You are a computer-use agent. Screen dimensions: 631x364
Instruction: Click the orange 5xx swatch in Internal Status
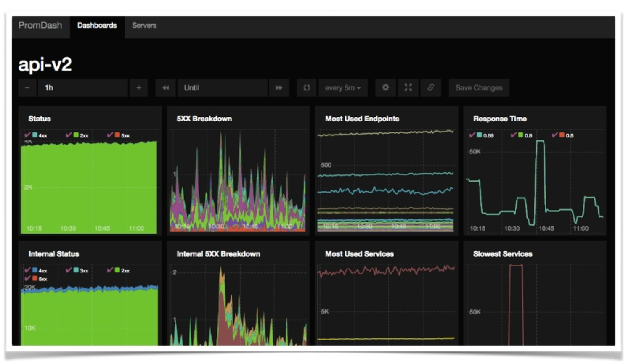[x=35, y=278]
